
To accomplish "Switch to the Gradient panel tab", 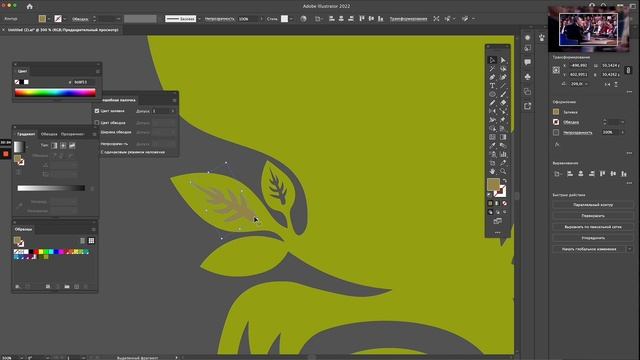I will 26,134.
